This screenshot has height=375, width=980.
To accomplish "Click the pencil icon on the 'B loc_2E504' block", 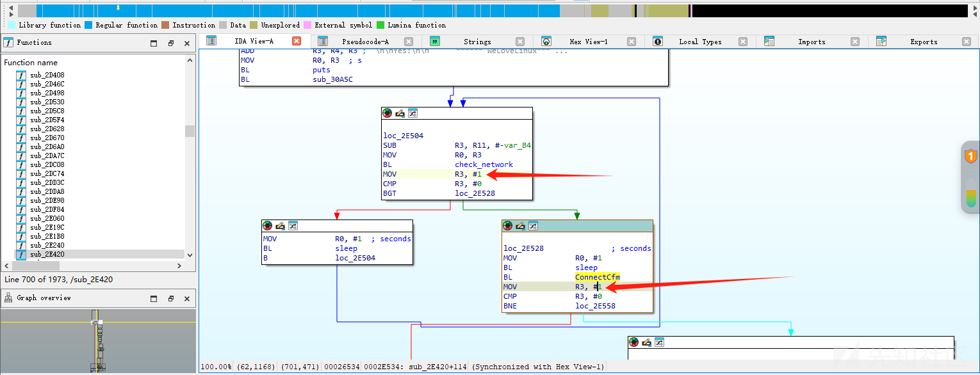I will pos(281,226).
